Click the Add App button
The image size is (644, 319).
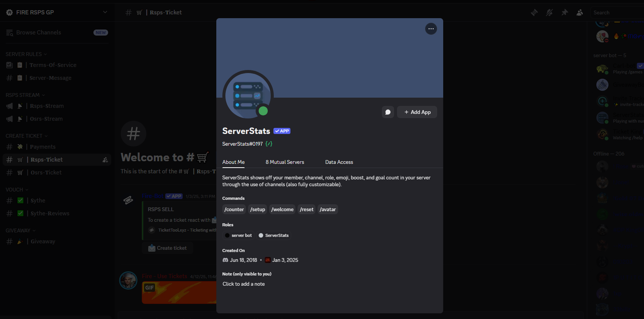(x=417, y=112)
